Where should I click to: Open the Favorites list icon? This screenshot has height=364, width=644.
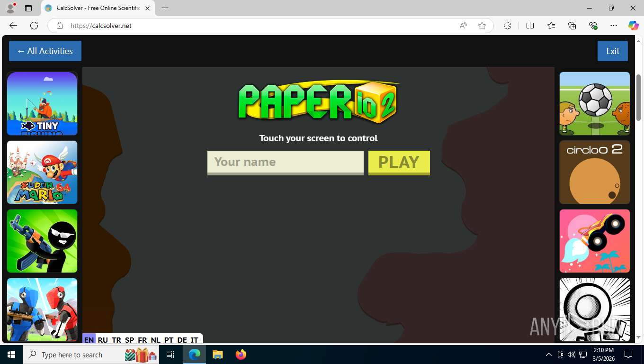(x=551, y=26)
